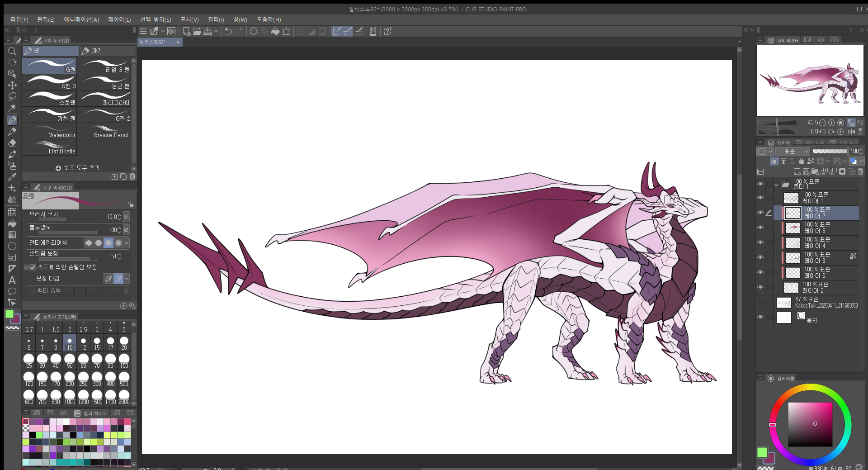Image resolution: width=868 pixels, height=470 pixels.
Task: Select brush size 50 preset
Action: point(70,360)
